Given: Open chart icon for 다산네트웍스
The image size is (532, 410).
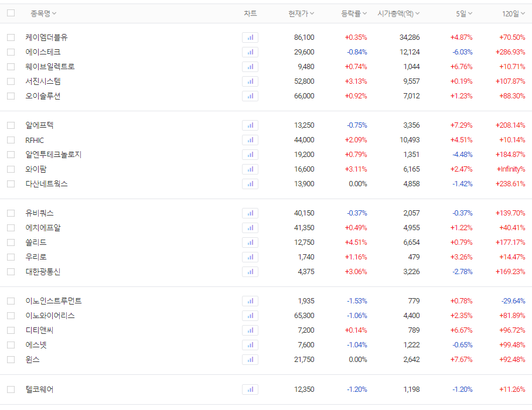Looking at the screenshot, I should (250, 184).
